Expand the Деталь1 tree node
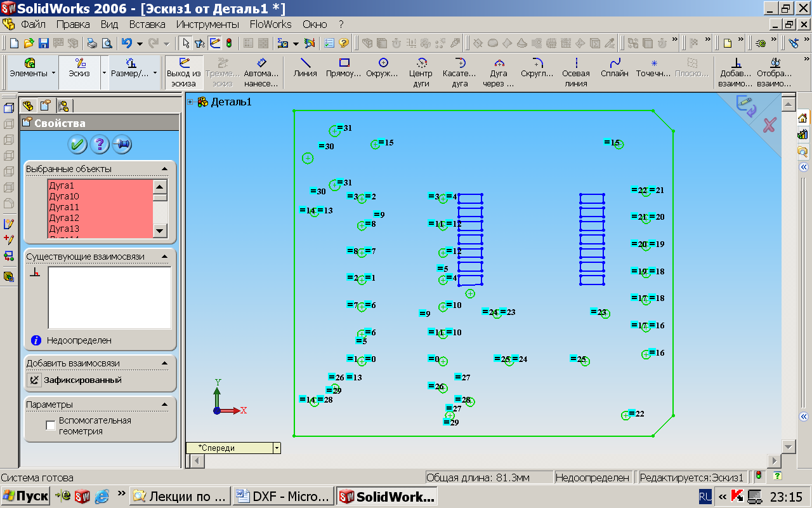This screenshot has height=508, width=812. click(x=190, y=102)
